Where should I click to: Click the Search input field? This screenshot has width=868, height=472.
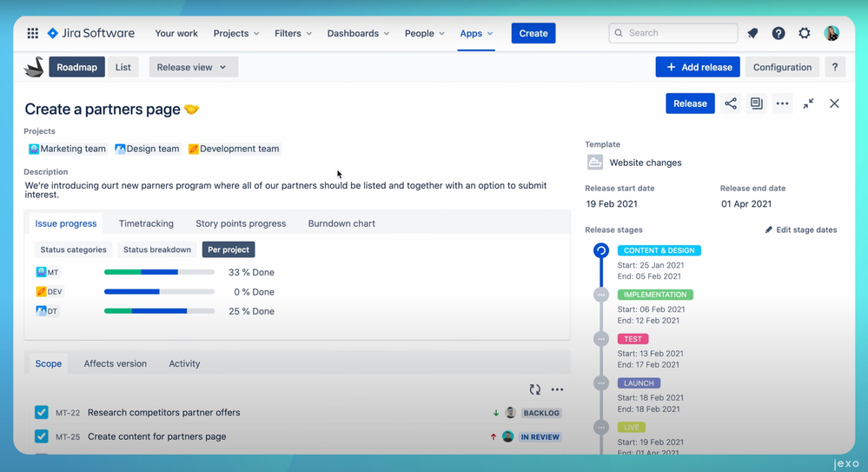point(673,33)
